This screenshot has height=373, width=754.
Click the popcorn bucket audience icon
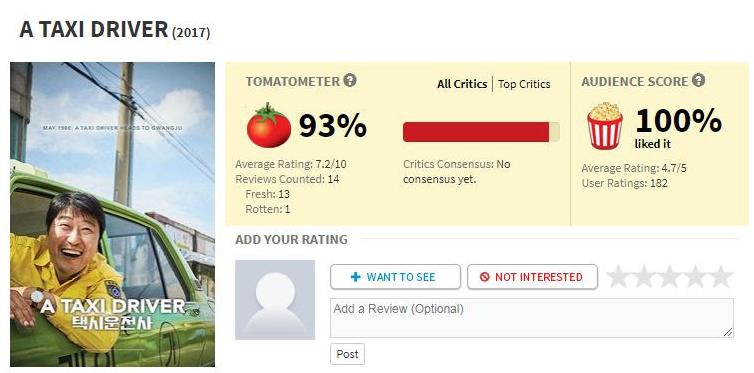pos(604,125)
